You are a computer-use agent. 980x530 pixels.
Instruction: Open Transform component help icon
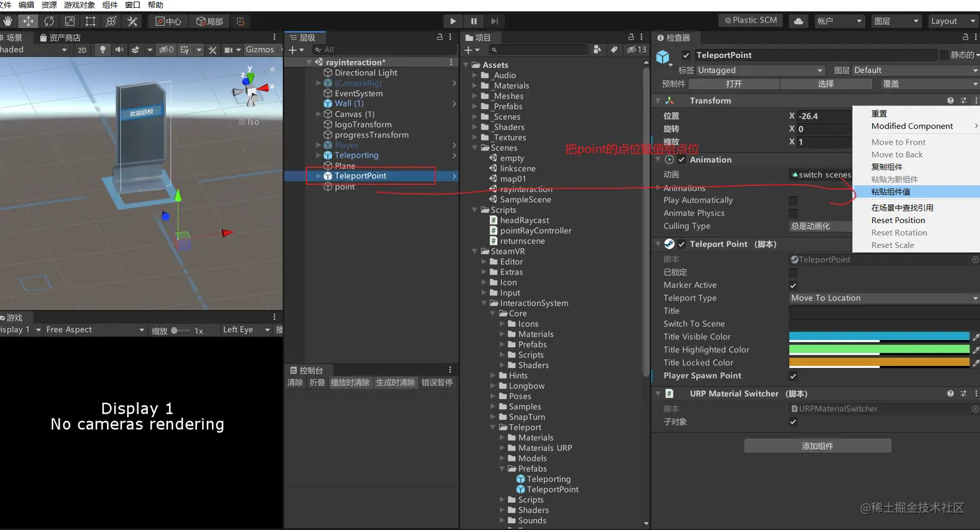click(950, 101)
